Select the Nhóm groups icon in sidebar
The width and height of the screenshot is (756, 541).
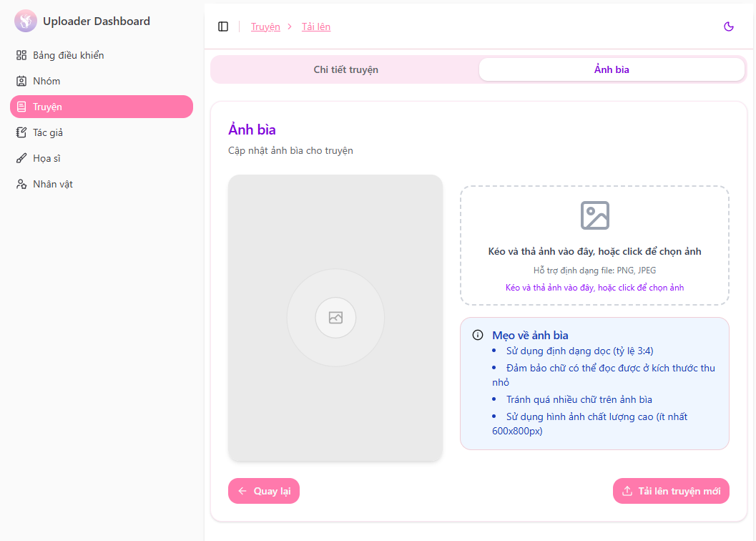point(20,81)
